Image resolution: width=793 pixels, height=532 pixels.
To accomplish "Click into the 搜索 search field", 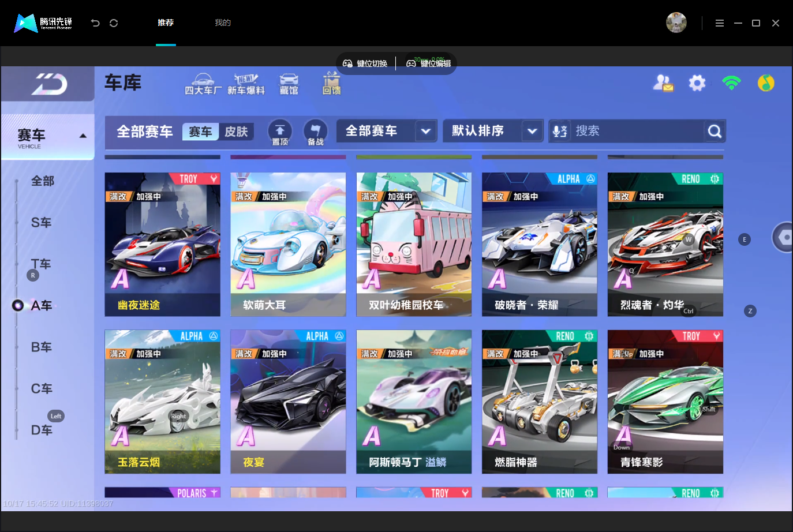I will pyautogui.click(x=637, y=132).
